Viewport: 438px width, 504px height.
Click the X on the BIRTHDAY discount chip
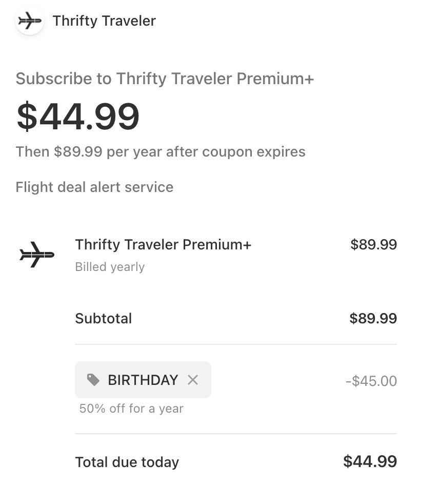193,380
